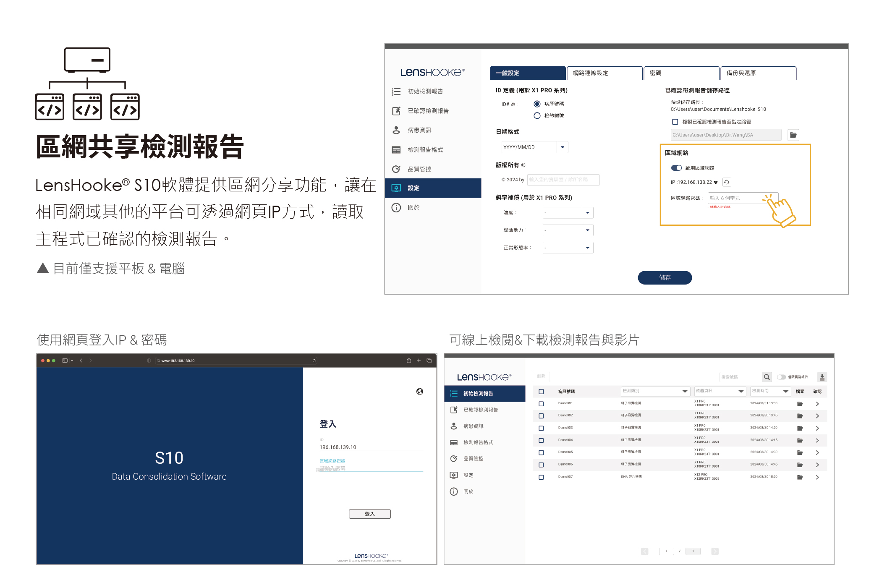Click the folder browse icon beside the Desktop path
This screenshot has width=874, height=588.
793,135
